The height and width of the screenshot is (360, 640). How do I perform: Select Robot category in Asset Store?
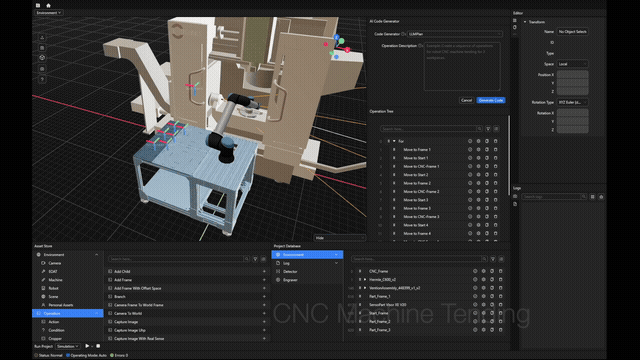coord(53,288)
